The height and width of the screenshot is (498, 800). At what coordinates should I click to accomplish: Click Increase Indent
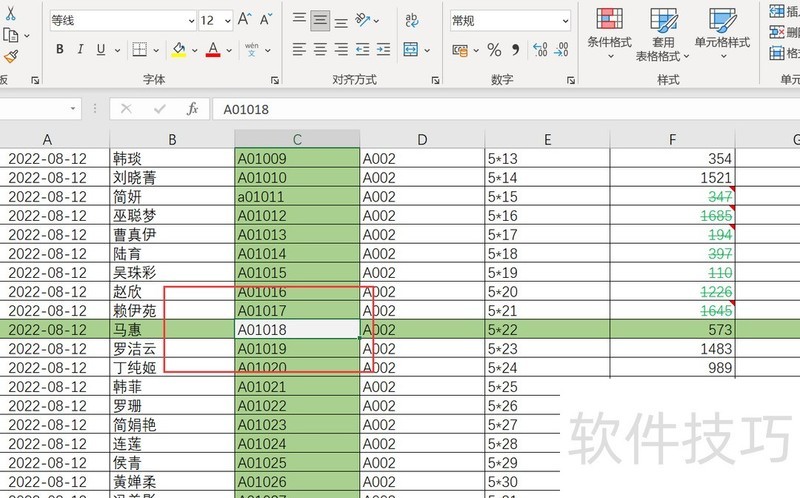383,49
